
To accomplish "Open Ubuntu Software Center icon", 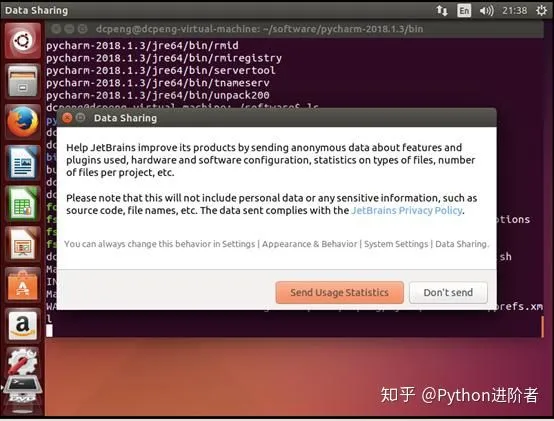I will (x=23, y=285).
